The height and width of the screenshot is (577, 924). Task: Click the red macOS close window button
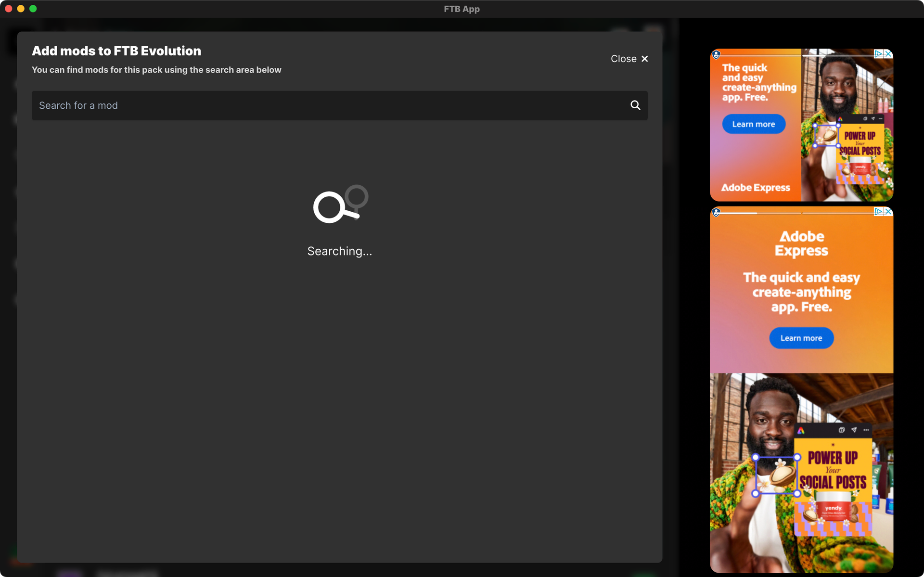[9, 9]
